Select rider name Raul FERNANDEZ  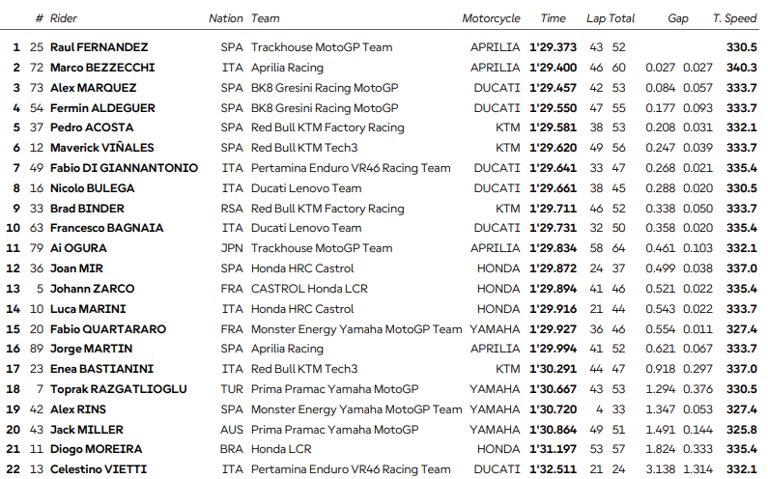pyautogui.click(x=99, y=47)
